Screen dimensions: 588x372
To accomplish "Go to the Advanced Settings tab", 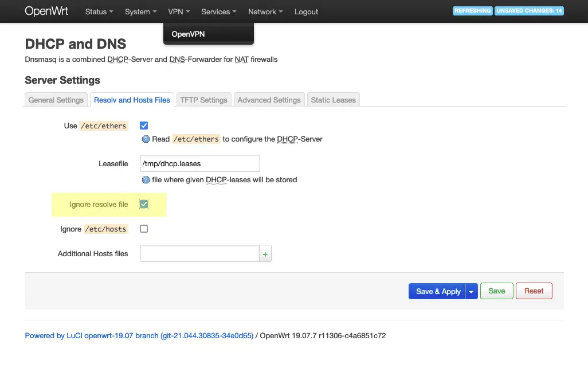I will click(x=269, y=100).
